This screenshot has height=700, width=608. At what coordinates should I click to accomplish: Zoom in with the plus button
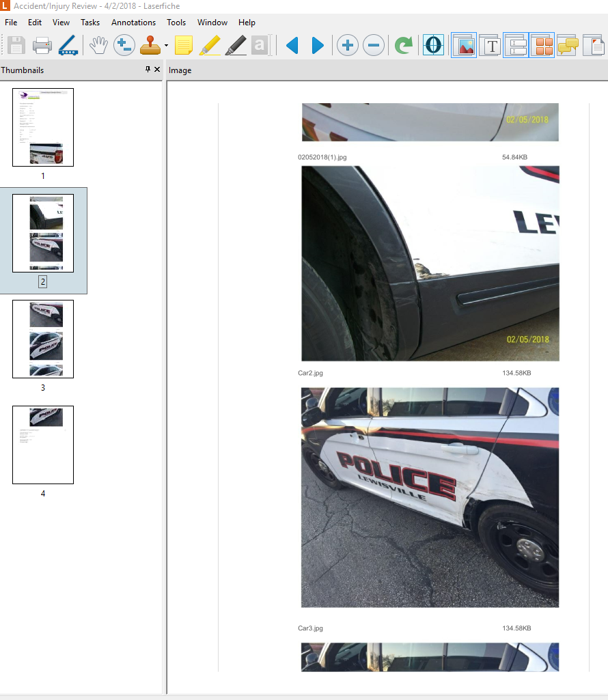348,45
